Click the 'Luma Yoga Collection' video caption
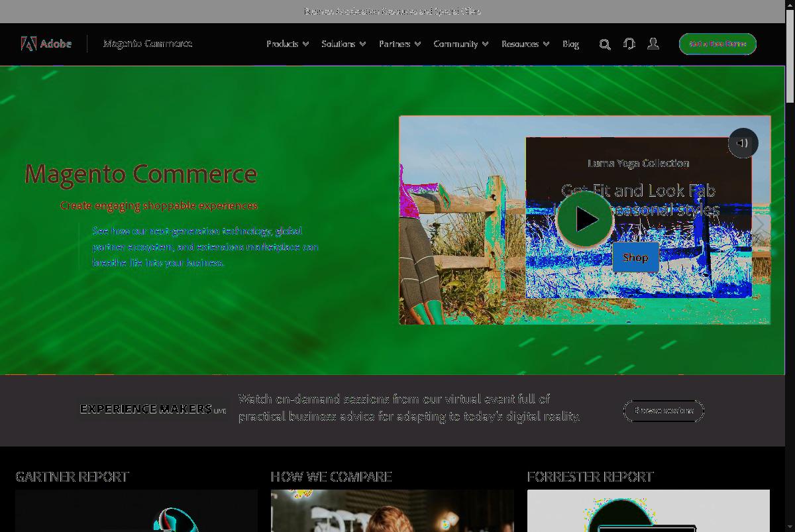This screenshot has height=532, width=795. pos(639,163)
